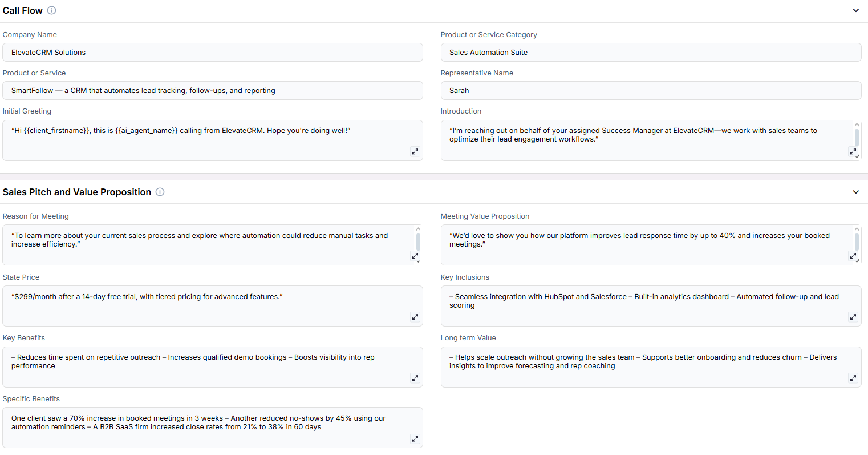Expand the Initial Greeting text box
The image size is (868, 455).
[x=415, y=151]
